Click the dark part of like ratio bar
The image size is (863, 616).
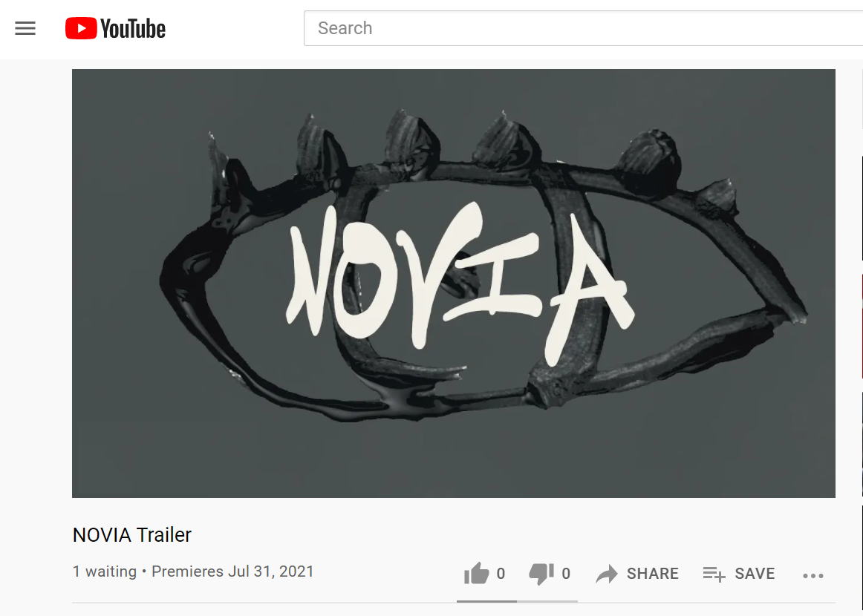(x=486, y=601)
